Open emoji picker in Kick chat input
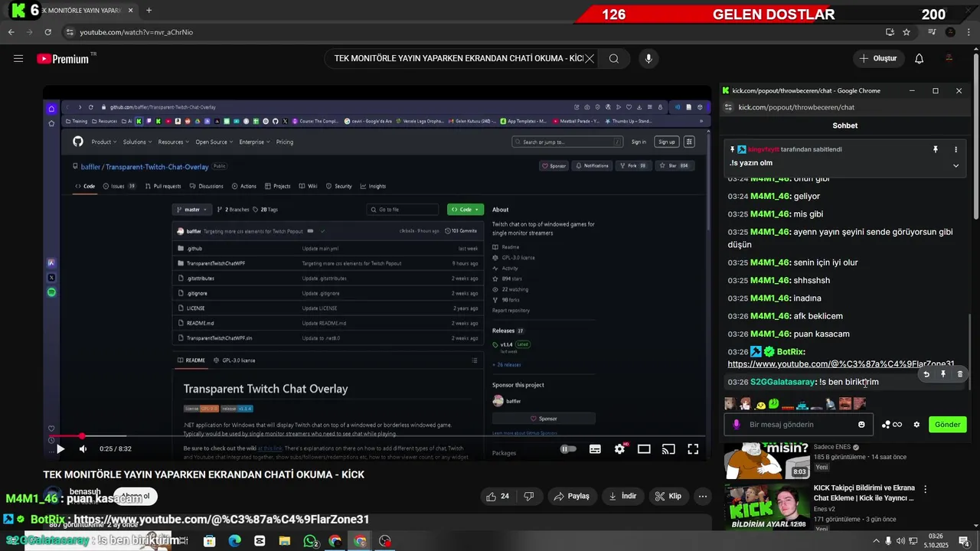980x551 pixels. 861,424
